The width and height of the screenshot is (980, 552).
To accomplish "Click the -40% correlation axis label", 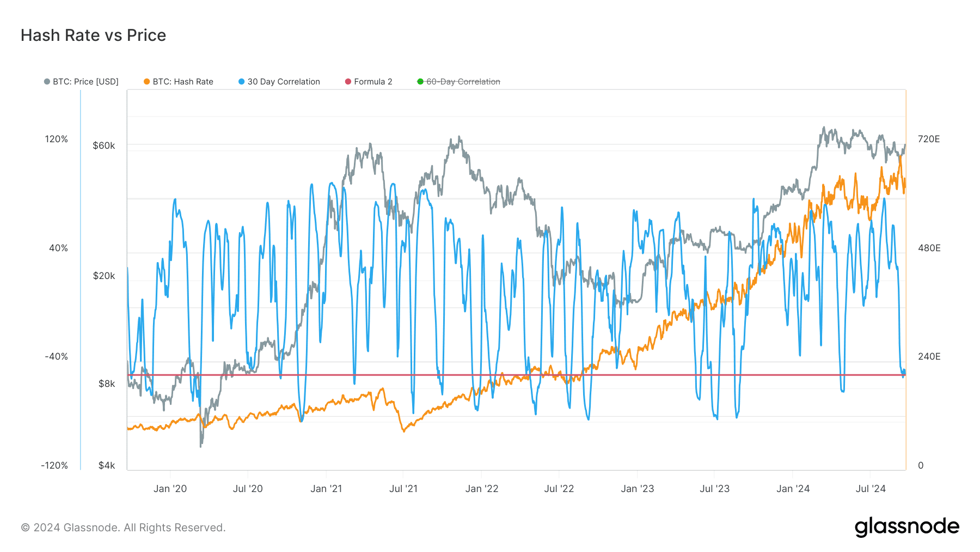I will pyautogui.click(x=57, y=356).
